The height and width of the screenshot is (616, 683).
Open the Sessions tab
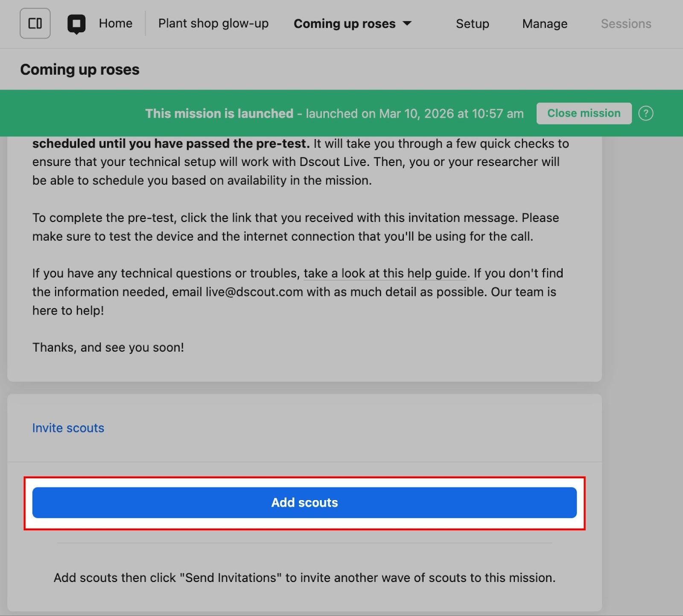coord(626,24)
